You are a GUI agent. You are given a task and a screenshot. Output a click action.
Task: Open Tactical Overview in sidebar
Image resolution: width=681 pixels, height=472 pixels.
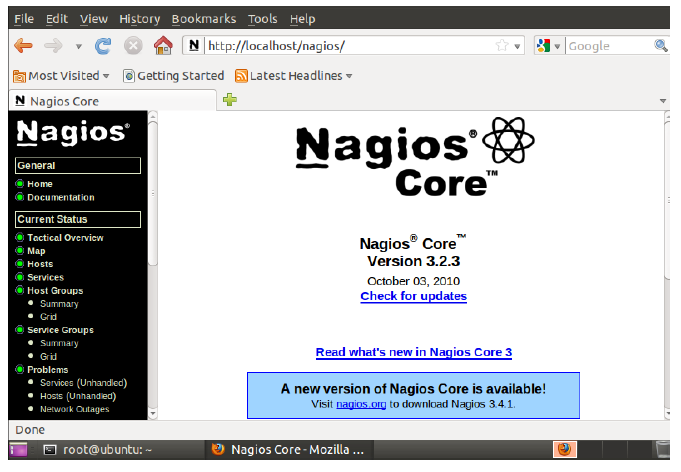pyautogui.click(x=66, y=238)
